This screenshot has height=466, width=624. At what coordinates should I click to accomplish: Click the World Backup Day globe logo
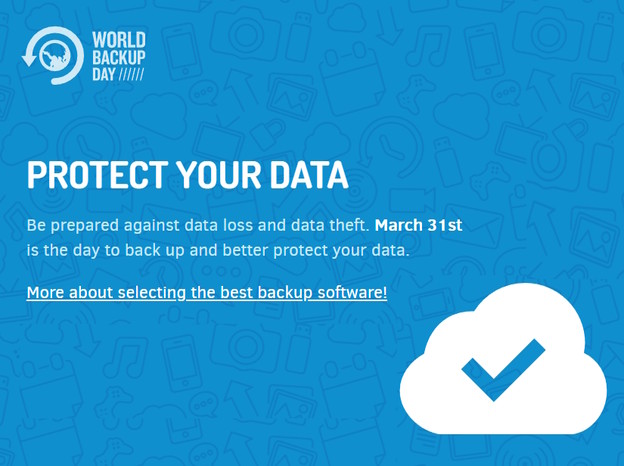click(x=52, y=56)
